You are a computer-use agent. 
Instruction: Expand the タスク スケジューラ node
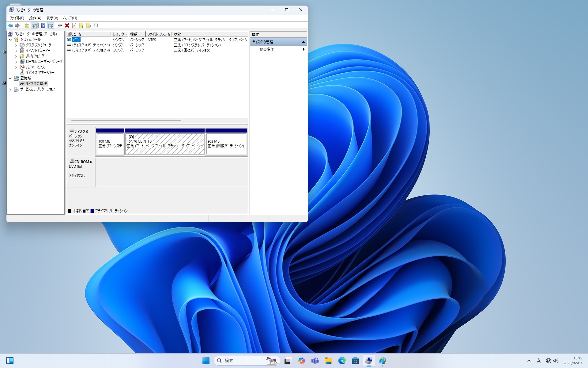click(x=16, y=45)
